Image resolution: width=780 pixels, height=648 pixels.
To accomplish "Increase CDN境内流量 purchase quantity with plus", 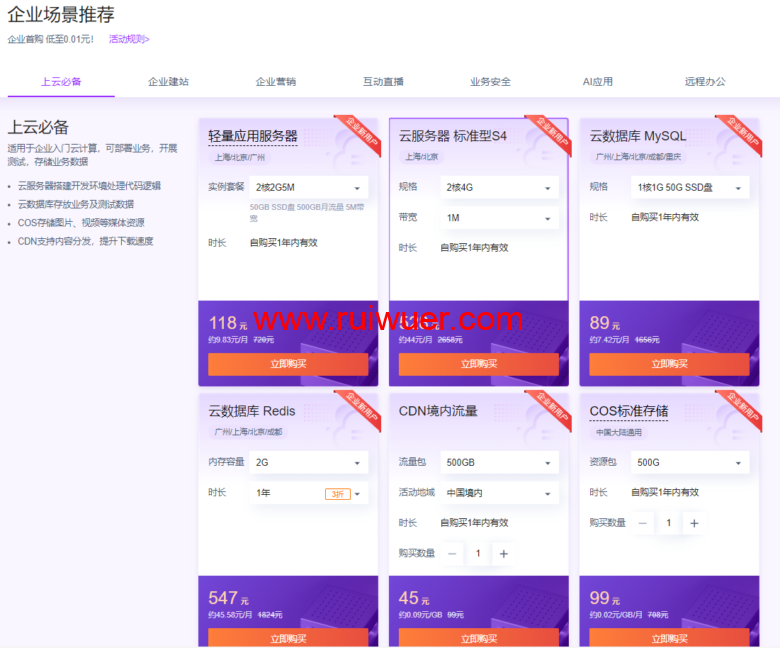I will [x=504, y=553].
